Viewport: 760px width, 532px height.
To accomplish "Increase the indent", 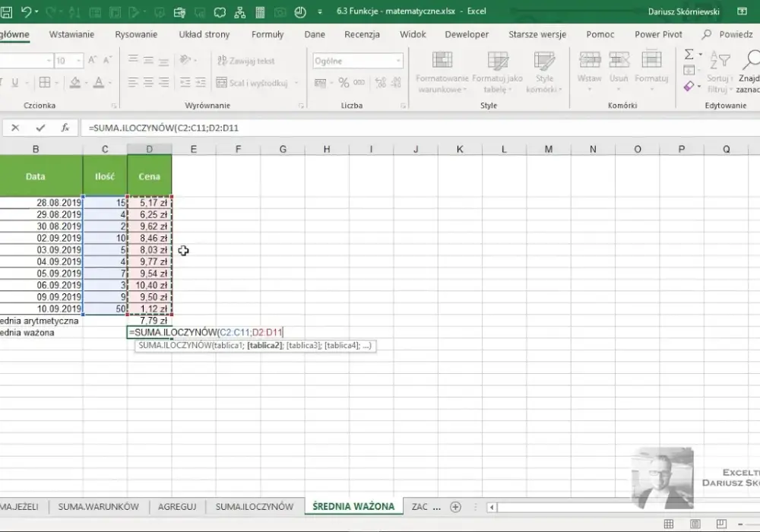I will pos(201,82).
